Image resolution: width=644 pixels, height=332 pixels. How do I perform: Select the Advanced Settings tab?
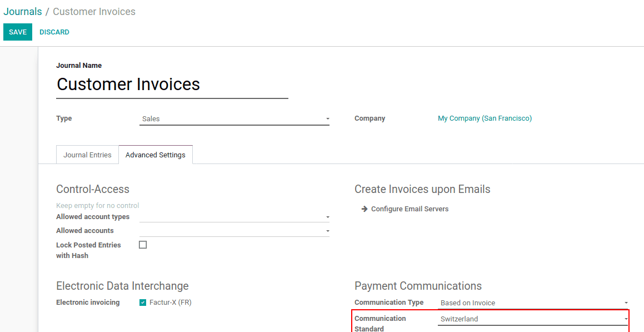(x=155, y=155)
